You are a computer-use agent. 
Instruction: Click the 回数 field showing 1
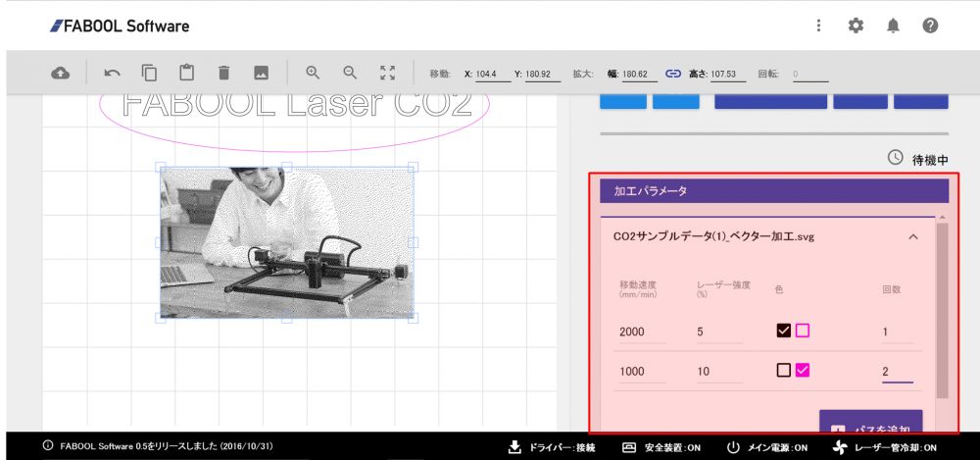(898, 332)
